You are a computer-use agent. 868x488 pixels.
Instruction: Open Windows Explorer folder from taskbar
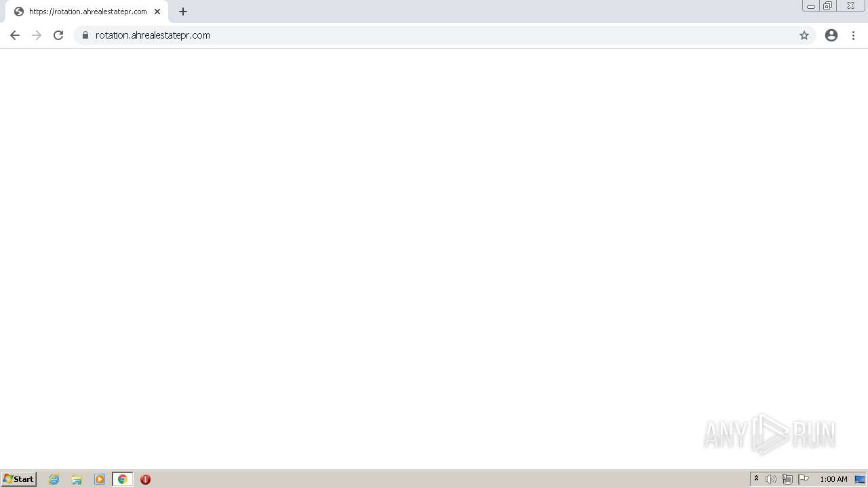77,479
